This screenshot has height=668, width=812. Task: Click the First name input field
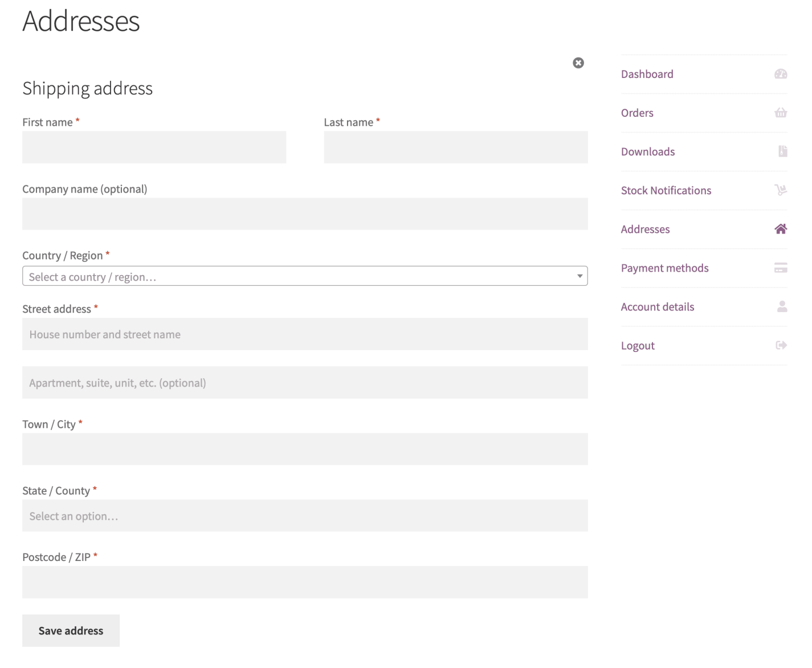coord(154,147)
